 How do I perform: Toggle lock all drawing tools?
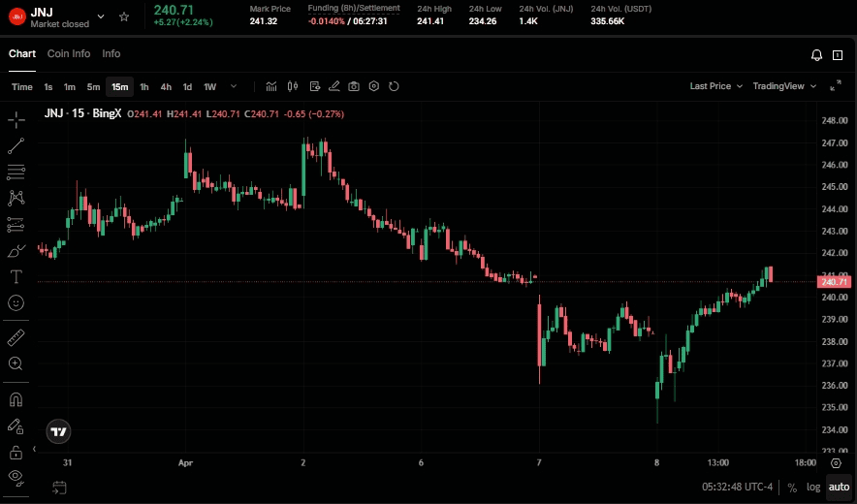(16, 452)
